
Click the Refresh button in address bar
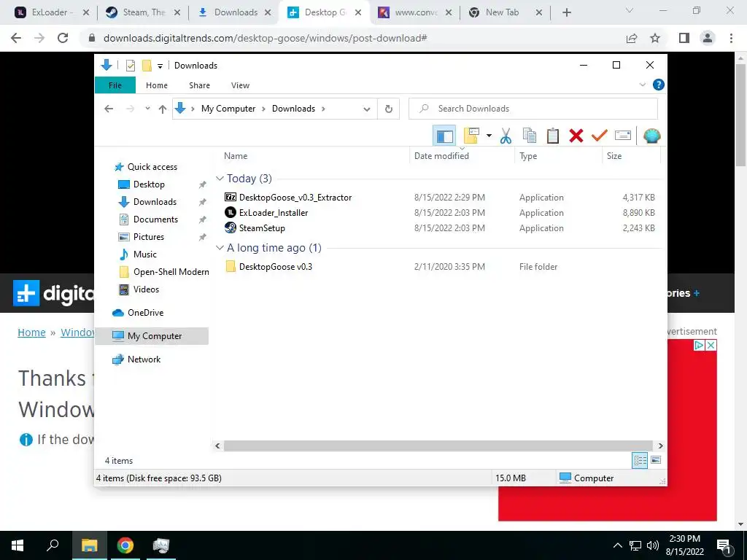pyautogui.click(x=389, y=109)
